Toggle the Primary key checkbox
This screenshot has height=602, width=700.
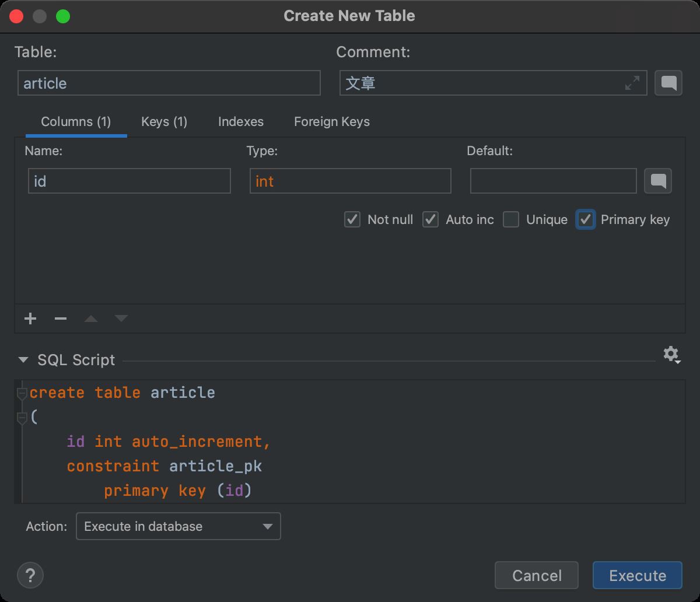point(586,220)
